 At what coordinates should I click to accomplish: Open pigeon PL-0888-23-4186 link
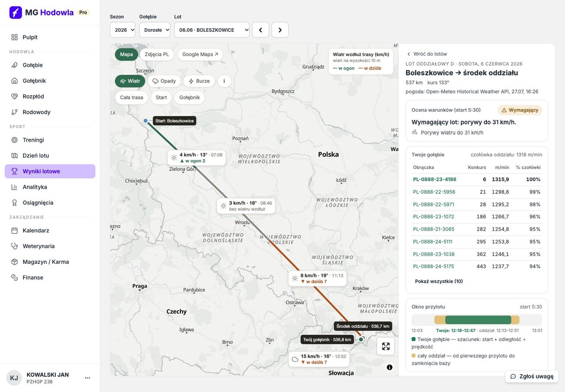tap(435, 179)
